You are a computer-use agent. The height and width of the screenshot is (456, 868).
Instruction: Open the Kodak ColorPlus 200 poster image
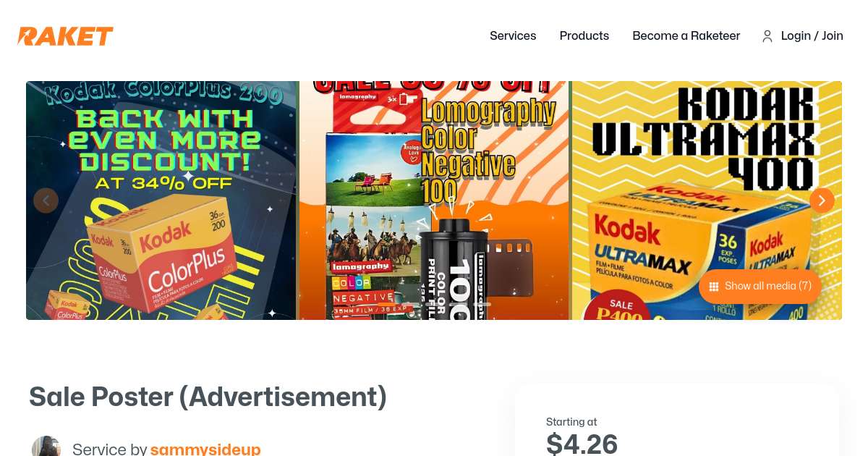[x=161, y=200]
